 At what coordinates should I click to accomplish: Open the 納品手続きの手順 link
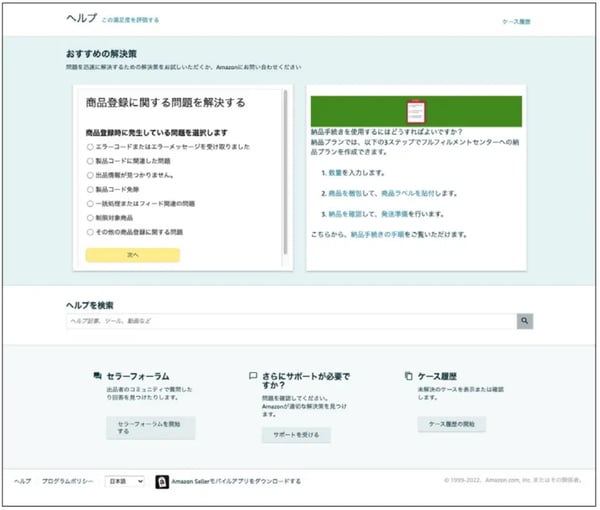[377, 235]
